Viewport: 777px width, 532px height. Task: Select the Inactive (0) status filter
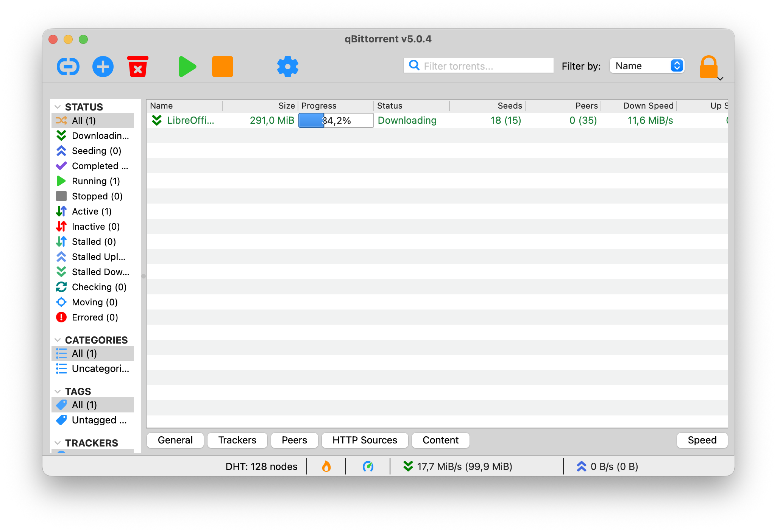93,227
